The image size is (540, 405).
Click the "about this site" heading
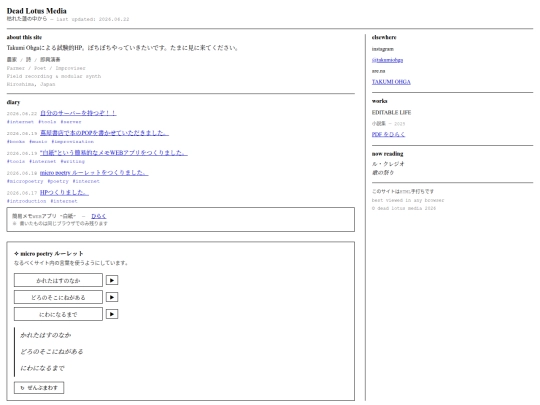coord(24,37)
